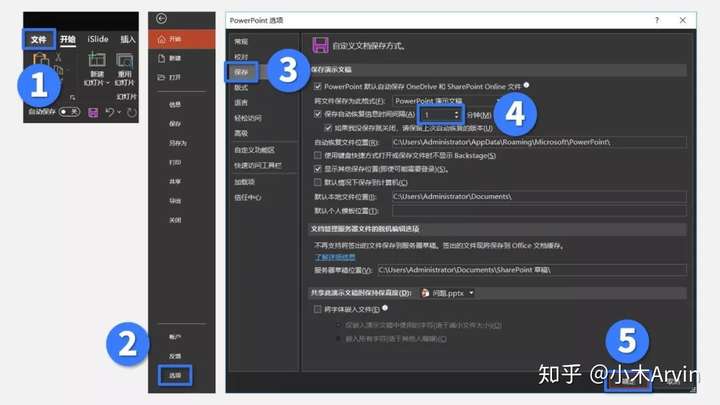Toggle 保存自动恢复信息时间间隔 checkbox

pyautogui.click(x=317, y=113)
